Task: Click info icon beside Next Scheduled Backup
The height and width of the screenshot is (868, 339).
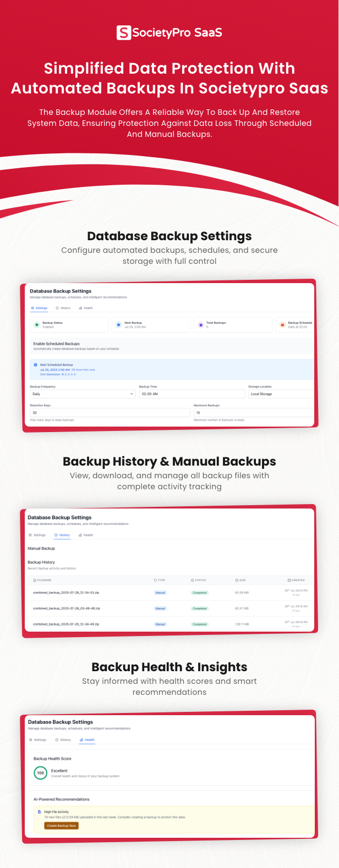Action: [x=36, y=364]
